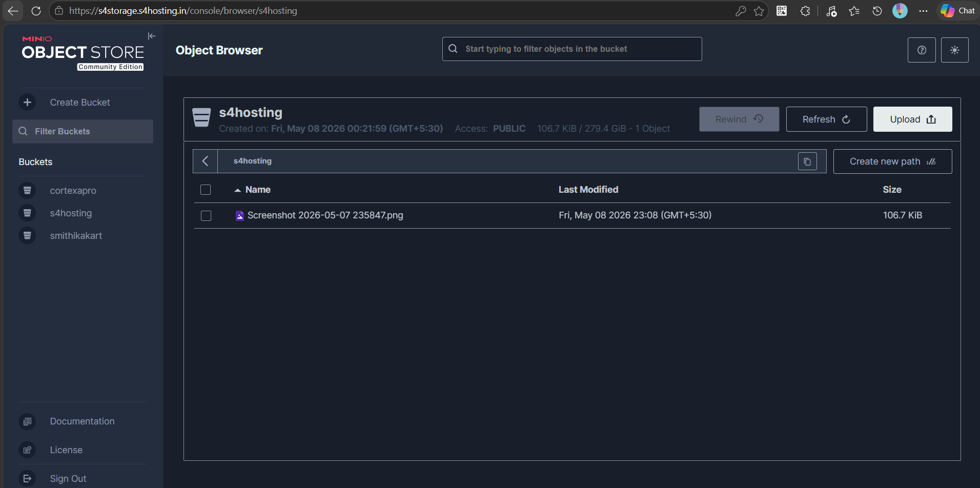The height and width of the screenshot is (488, 980).
Task: Click the Refresh button
Action: coord(826,119)
